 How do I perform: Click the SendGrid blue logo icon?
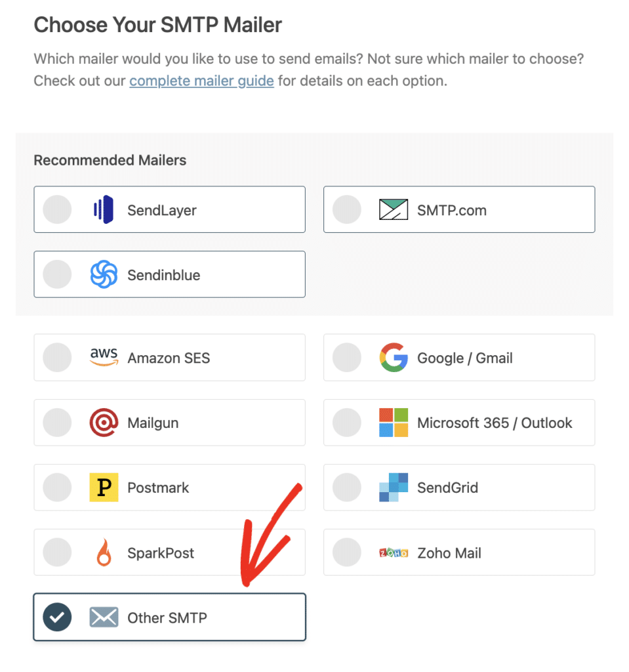point(394,488)
